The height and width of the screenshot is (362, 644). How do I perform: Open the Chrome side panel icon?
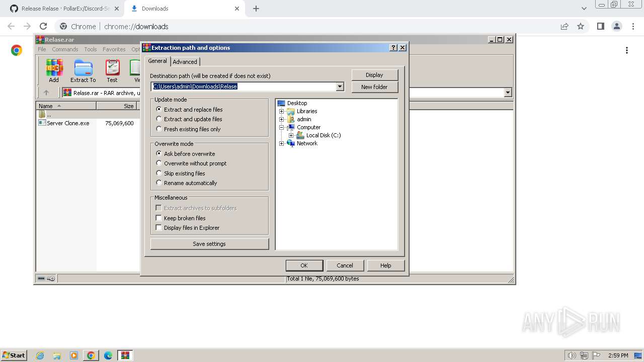click(600, 26)
